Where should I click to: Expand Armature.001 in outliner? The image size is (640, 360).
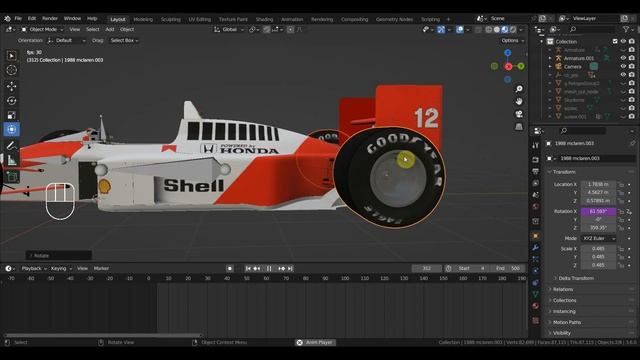(x=550, y=58)
